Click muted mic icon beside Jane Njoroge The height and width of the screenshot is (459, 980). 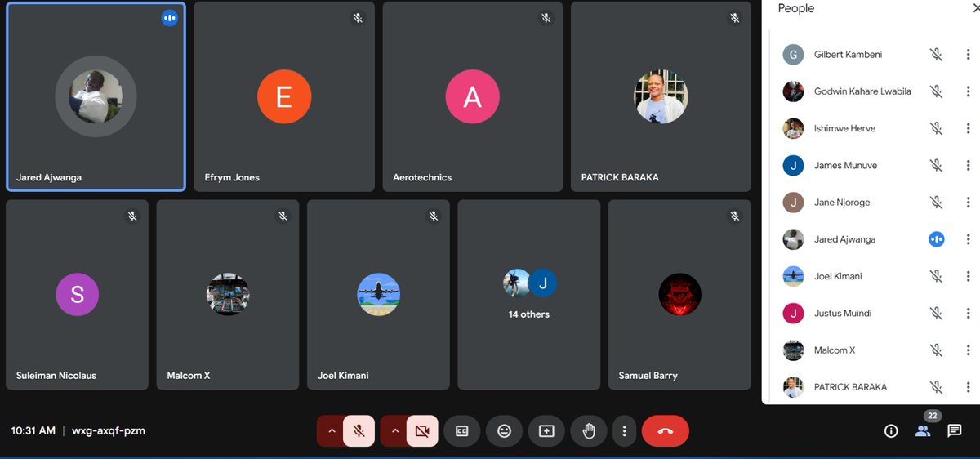pyautogui.click(x=936, y=203)
